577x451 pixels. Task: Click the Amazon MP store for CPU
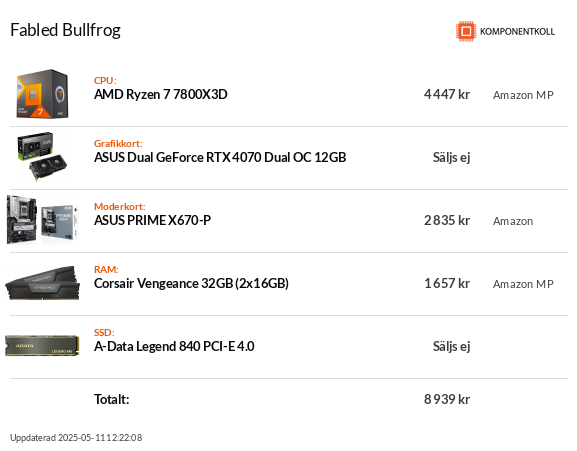click(x=523, y=95)
